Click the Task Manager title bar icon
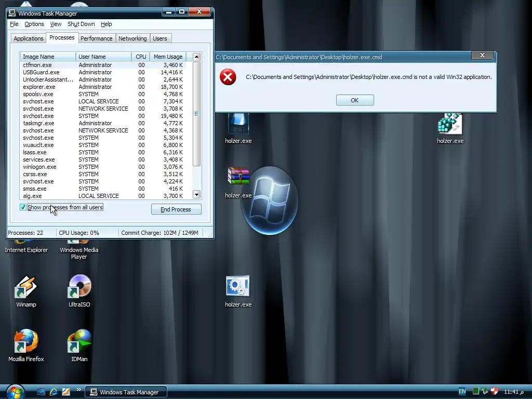The image size is (532, 399). pos(12,13)
